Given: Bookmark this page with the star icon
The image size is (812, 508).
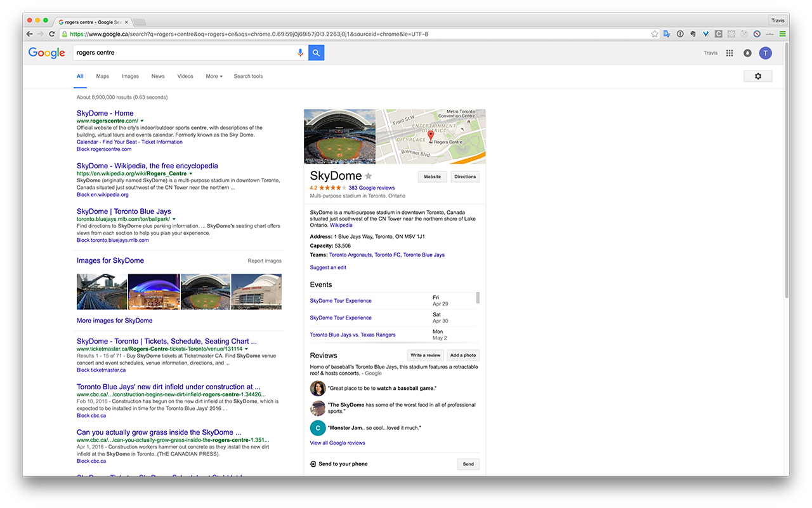Looking at the screenshot, I should pyautogui.click(x=655, y=34).
